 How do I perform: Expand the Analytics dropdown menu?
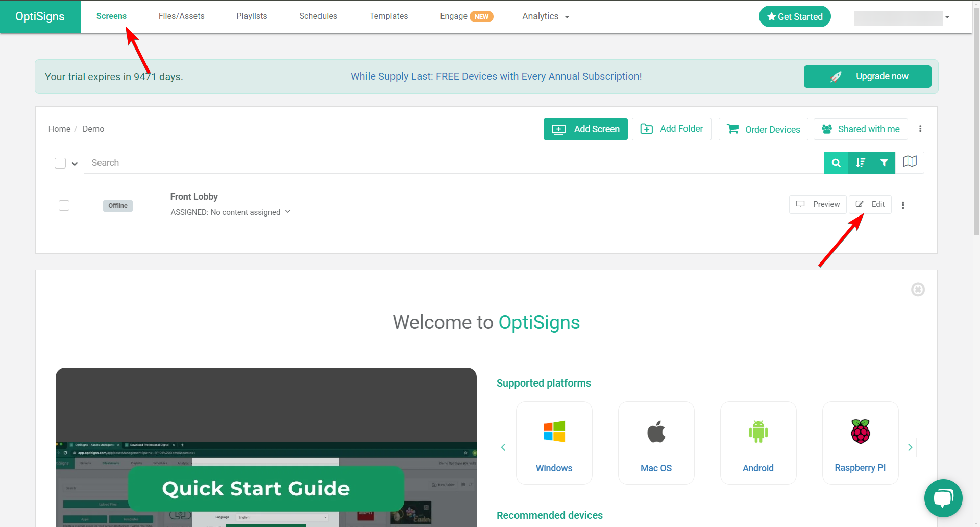coord(546,16)
